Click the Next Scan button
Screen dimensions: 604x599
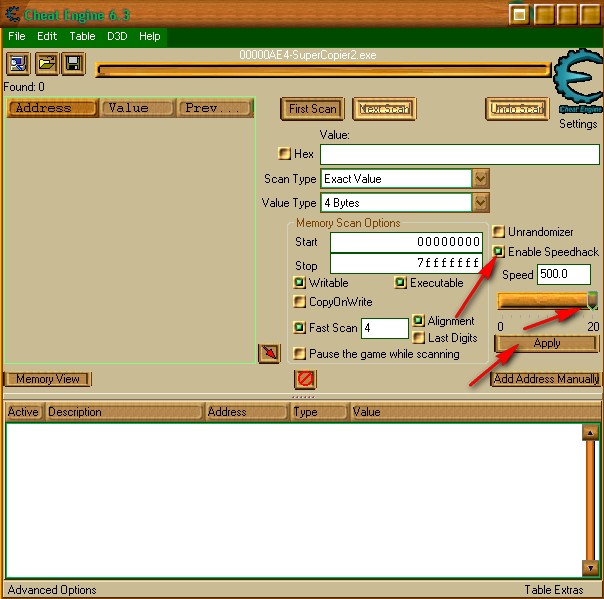(384, 109)
